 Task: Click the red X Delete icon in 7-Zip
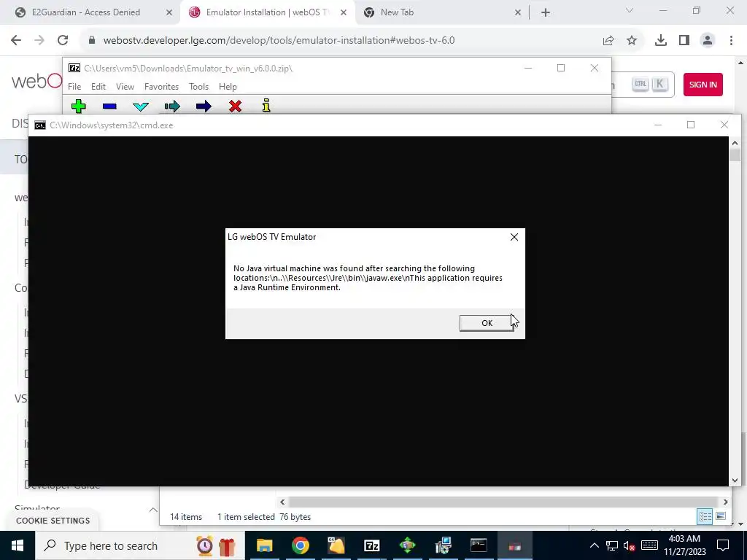[x=235, y=106]
